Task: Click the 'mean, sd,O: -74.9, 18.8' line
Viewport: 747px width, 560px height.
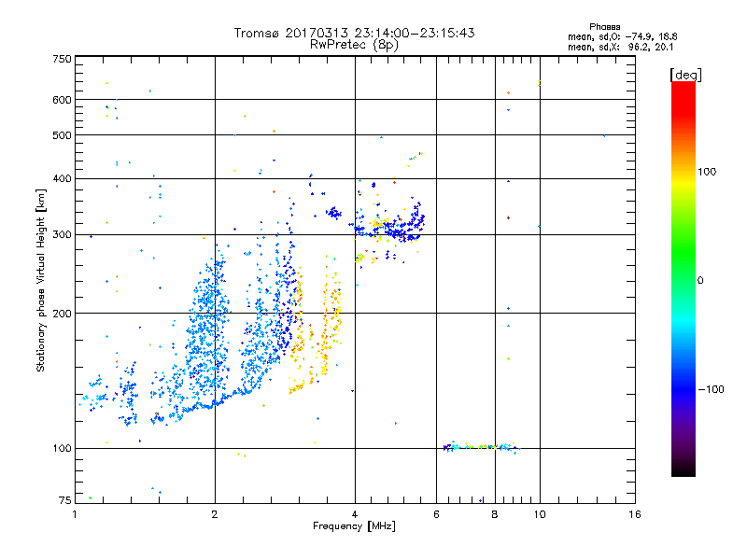Action: coord(622,36)
